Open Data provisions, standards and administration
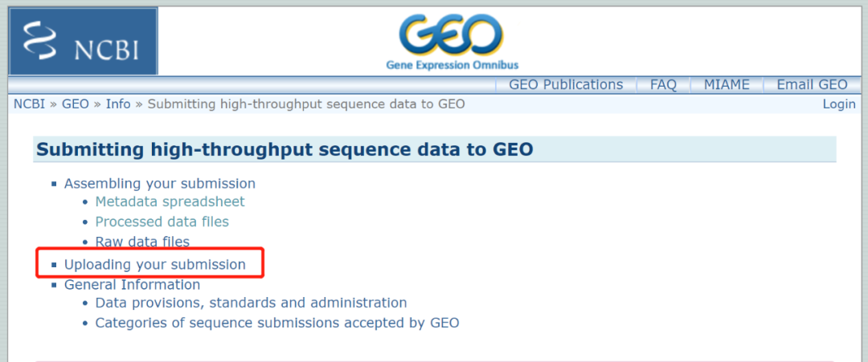Screen dimensions: 868x362 tap(251, 303)
